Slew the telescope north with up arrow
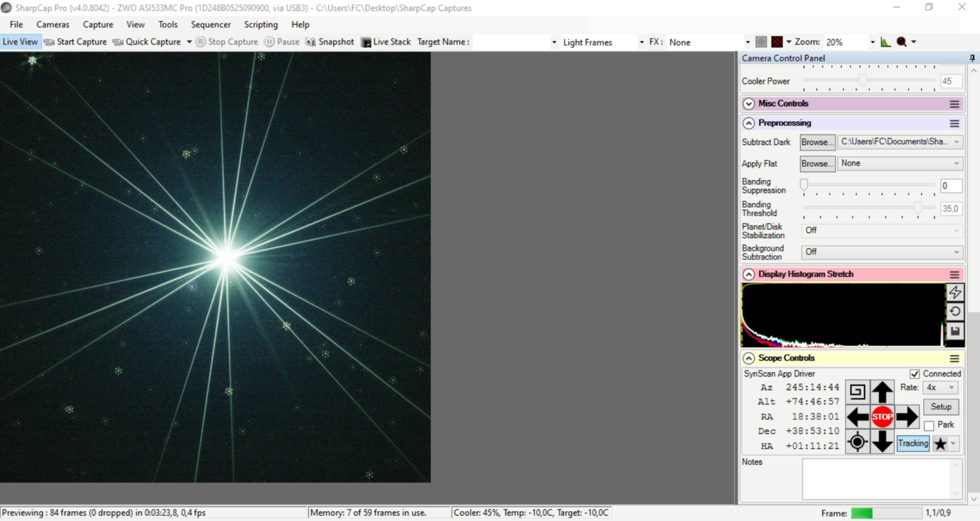 pos(883,391)
